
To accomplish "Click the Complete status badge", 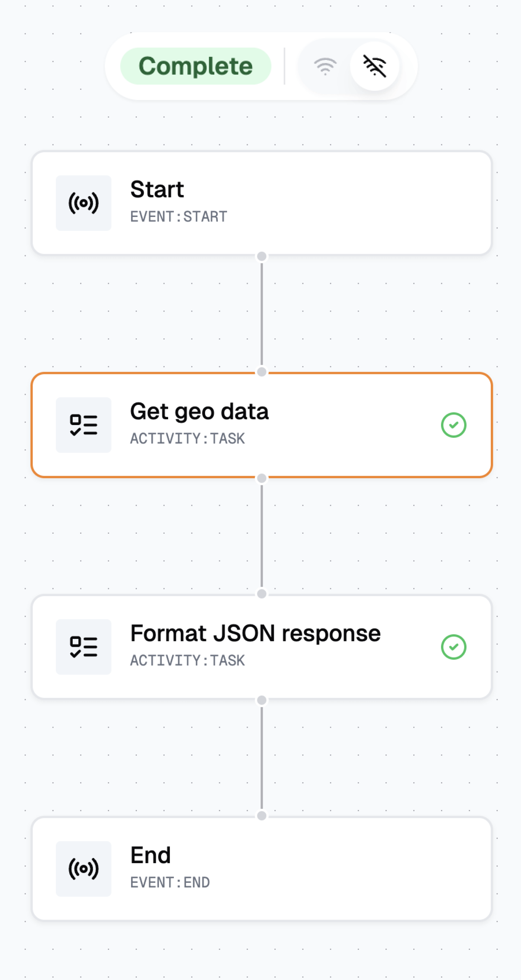I will point(196,66).
